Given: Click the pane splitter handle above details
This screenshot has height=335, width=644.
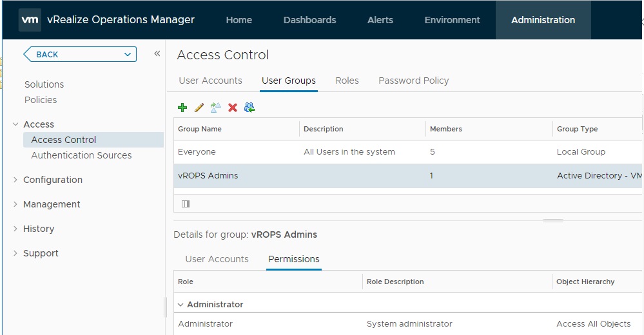Looking at the screenshot, I should coord(553,220).
